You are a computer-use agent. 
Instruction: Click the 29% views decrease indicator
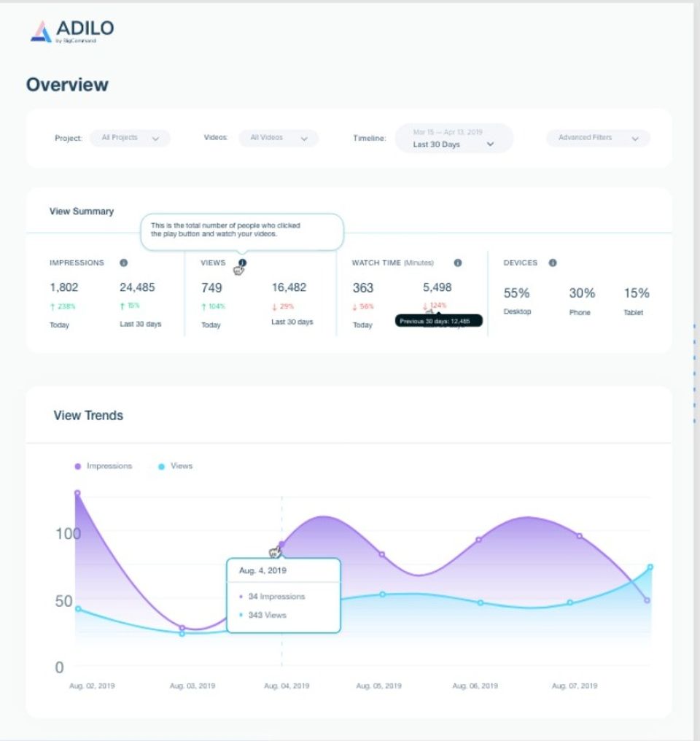tap(283, 307)
